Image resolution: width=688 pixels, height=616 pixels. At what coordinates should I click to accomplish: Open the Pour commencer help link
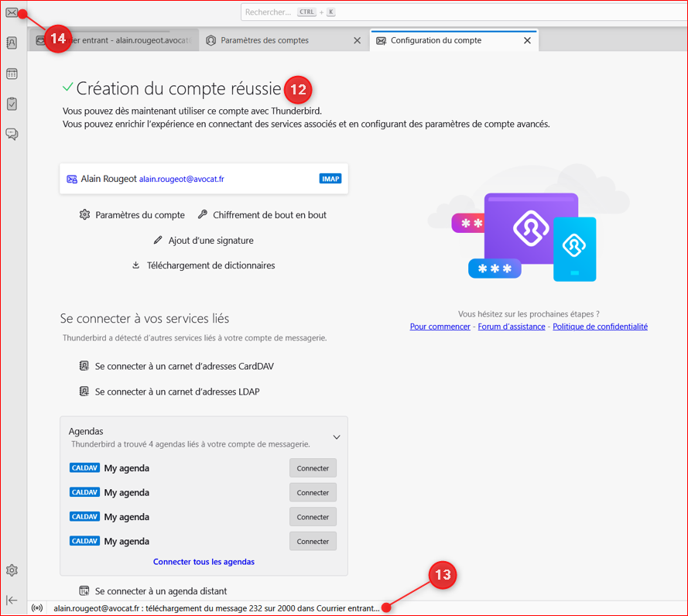pyautogui.click(x=440, y=327)
